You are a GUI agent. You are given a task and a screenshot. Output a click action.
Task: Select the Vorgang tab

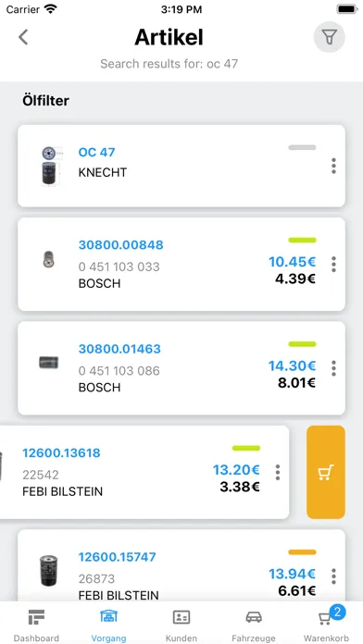(108, 625)
